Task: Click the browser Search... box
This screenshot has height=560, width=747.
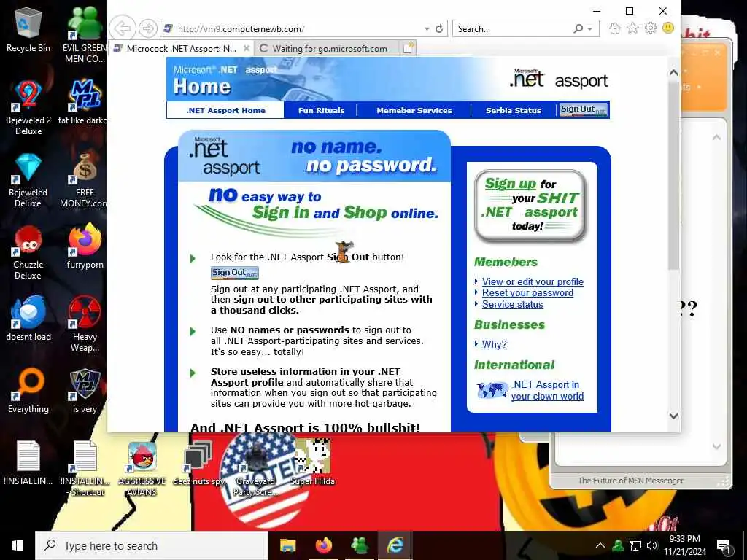Action: [x=512, y=29]
